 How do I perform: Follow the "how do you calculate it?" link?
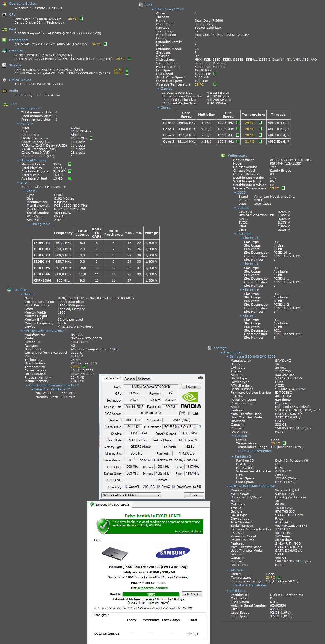click(x=189, y=532)
